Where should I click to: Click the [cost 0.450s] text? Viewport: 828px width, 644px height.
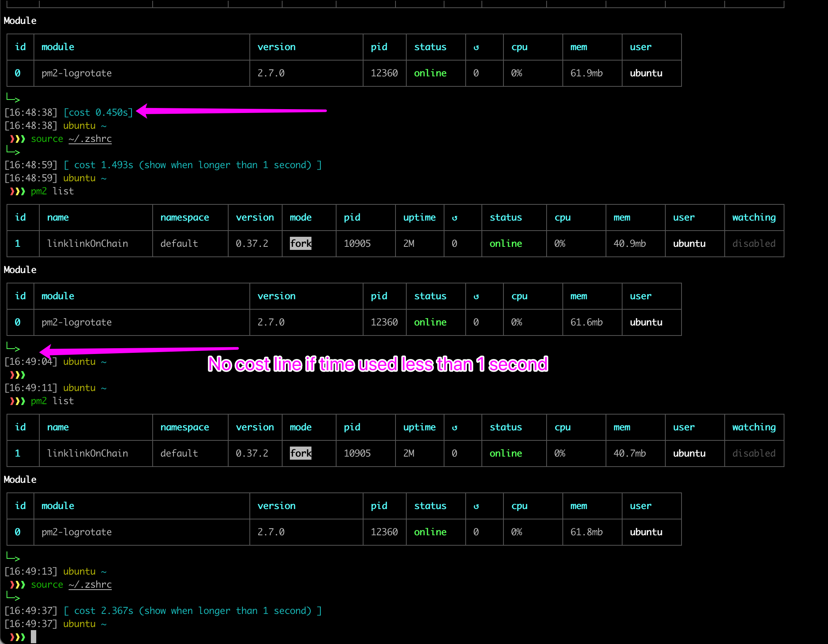pyautogui.click(x=98, y=113)
